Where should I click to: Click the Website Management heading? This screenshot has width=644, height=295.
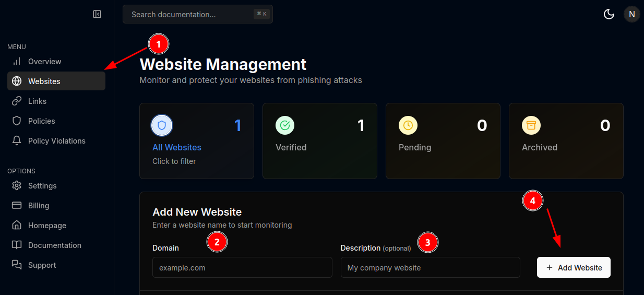(223, 64)
